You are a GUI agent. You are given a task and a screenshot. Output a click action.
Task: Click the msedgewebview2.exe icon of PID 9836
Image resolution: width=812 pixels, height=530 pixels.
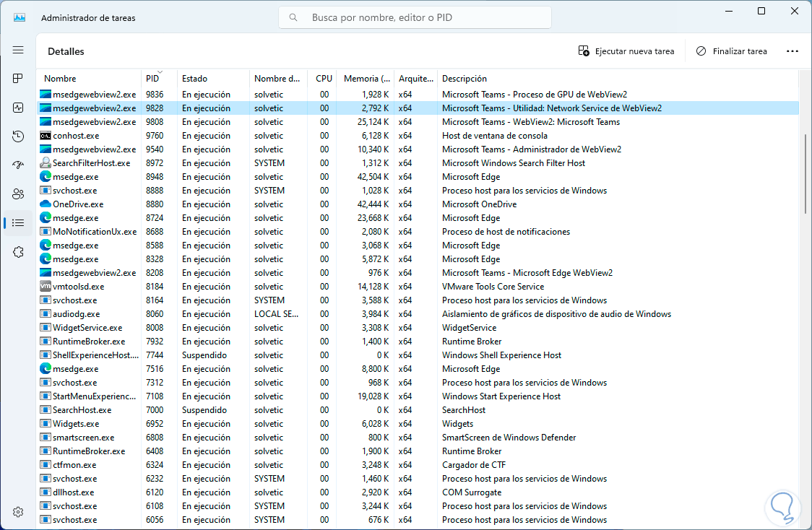point(46,94)
